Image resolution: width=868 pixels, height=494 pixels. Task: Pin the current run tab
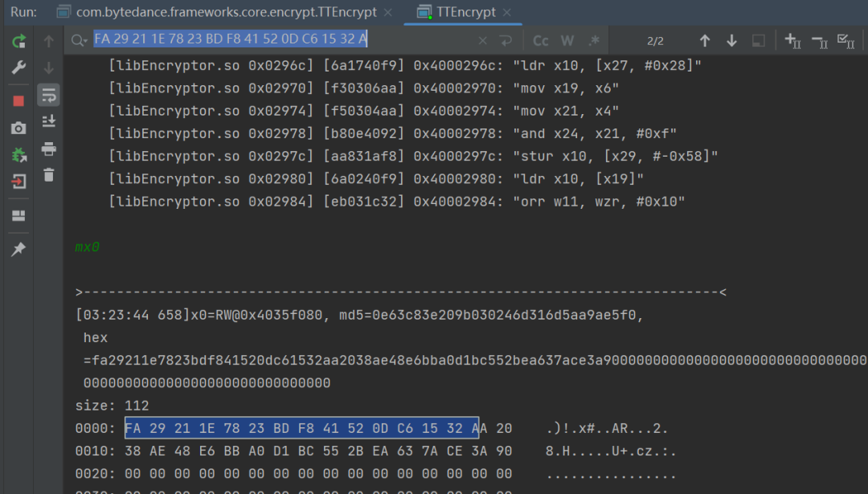click(18, 249)
